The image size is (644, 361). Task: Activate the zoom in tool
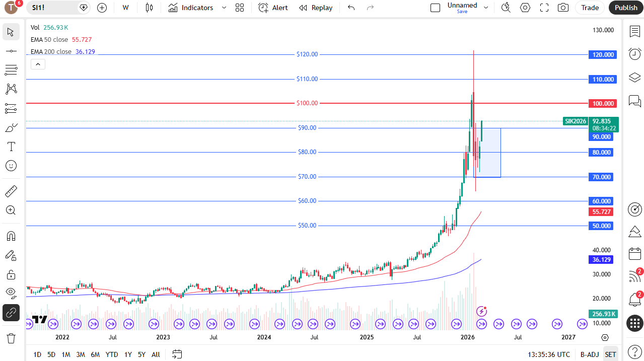pyautogui.click(x=11, y=210)
